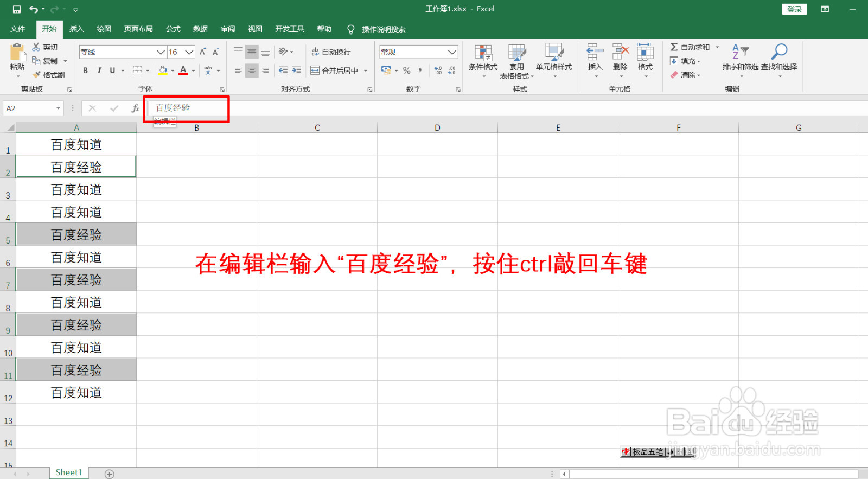Increase decimal places
Image resolution: width=868 pixels, height=479 pixels.
[x=438, y=71]
